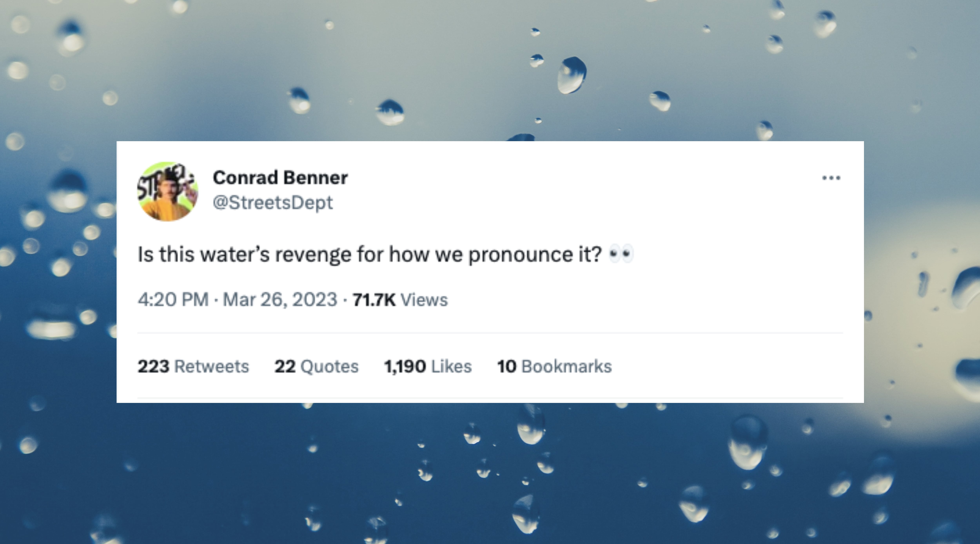Image resolution: width=980 pixels, height=544 pixels.
Task: Open the 1,190 Likes list
Action: [x=428, y=366]
